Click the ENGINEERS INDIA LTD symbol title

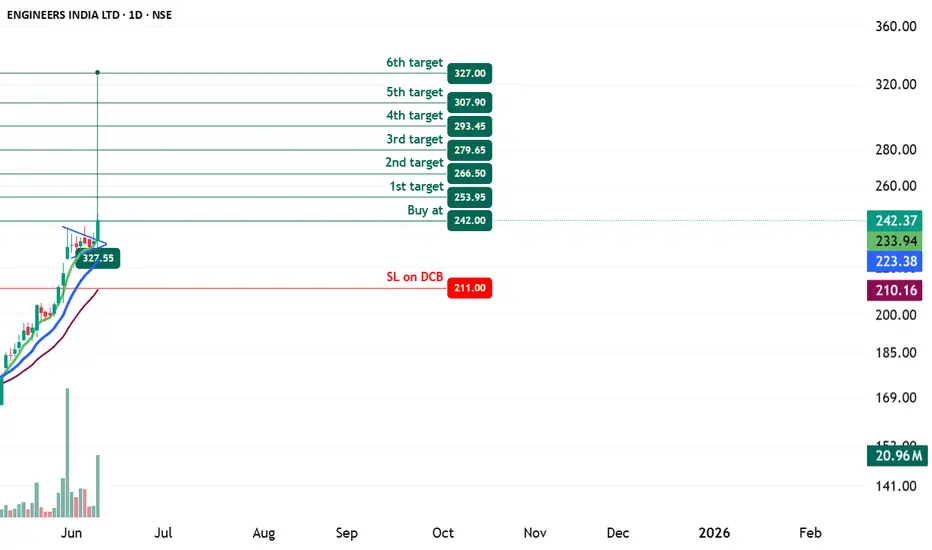tap(63, 15)
